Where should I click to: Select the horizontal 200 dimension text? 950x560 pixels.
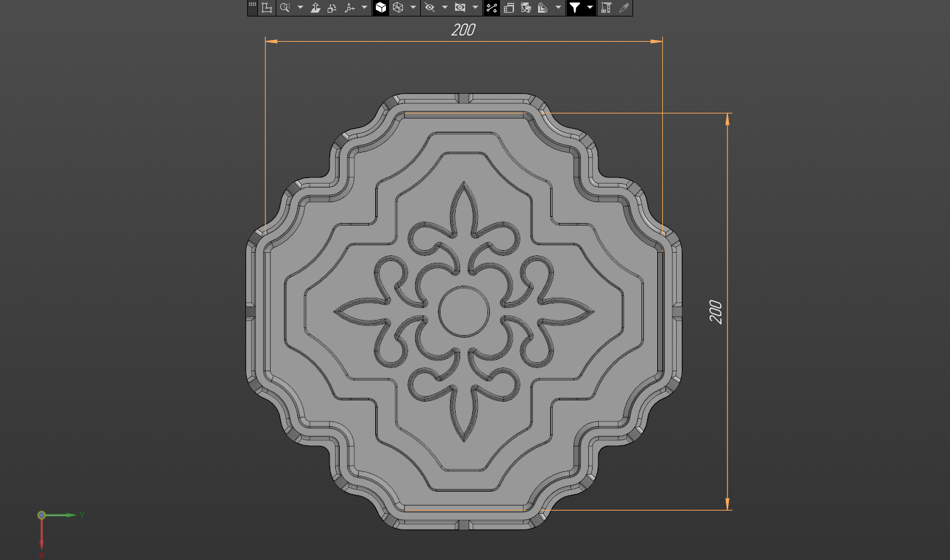[x=463, y=30]
